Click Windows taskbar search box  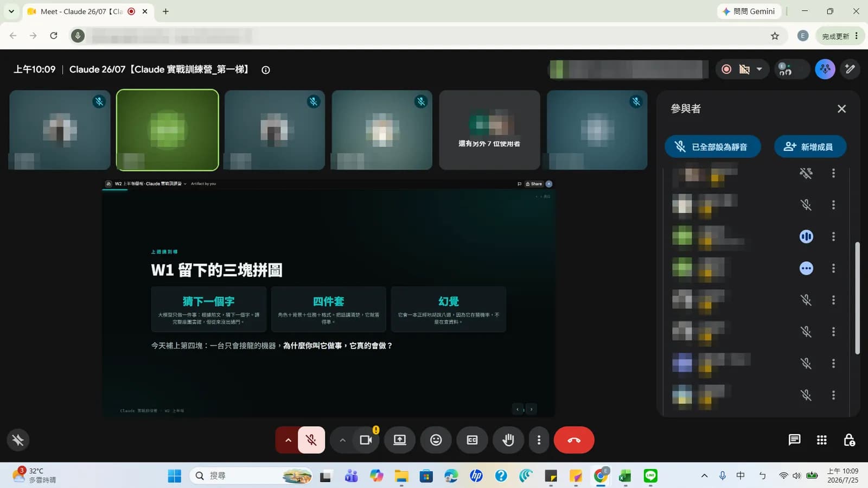click(251, 476)
